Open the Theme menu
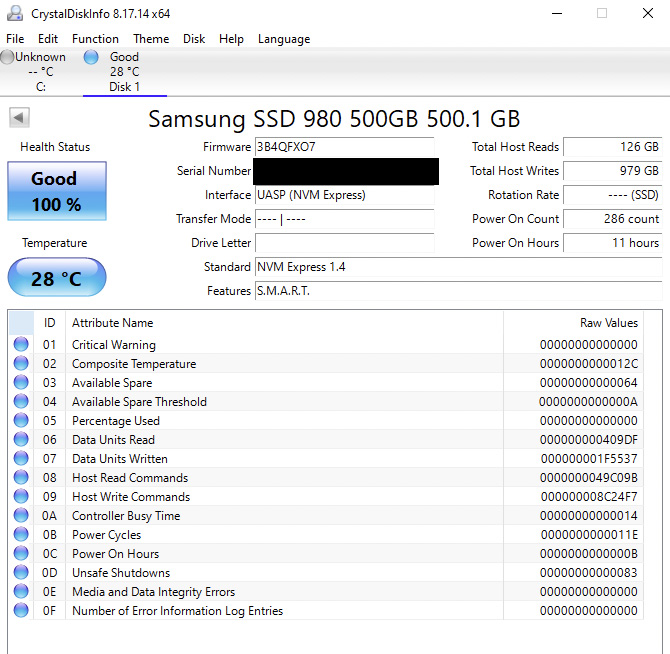This screenshot has width=670, height=654. click(x=151, y=39)
